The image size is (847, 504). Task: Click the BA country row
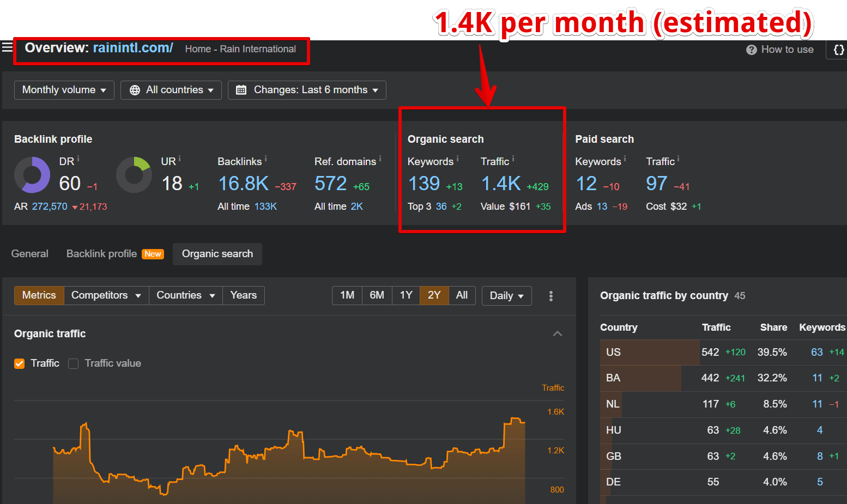723,378
